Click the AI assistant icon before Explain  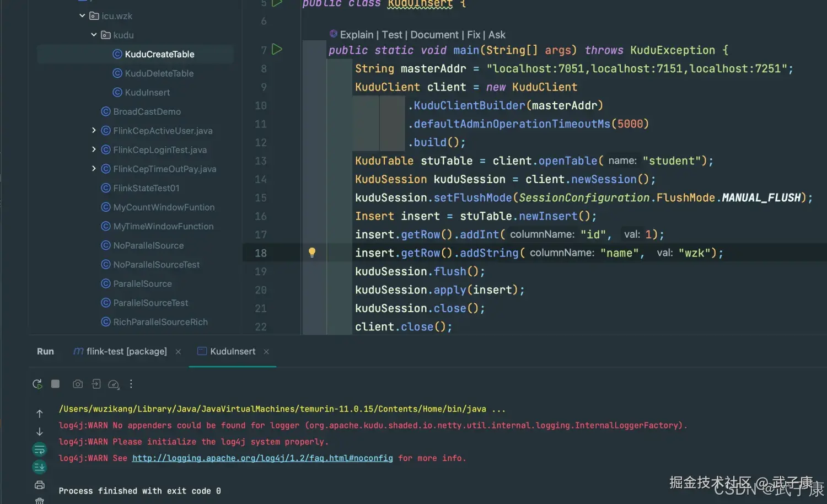[x=333, y=34]
